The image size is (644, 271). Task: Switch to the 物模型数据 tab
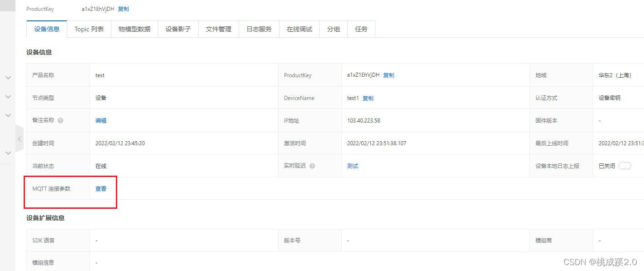[x=135, y=29]
